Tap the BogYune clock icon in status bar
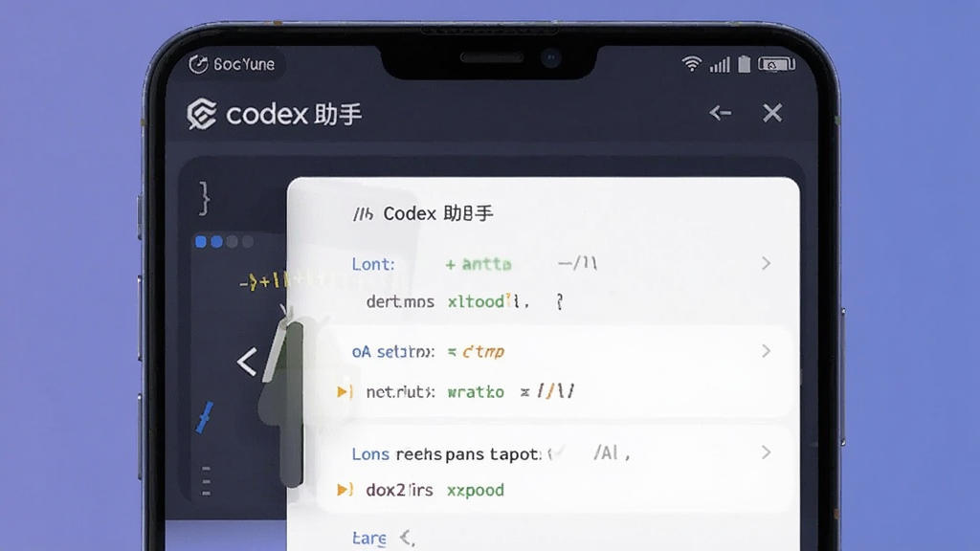Viewport: 980px width, 551px height. pyautogui.click(x=198, y=64)
